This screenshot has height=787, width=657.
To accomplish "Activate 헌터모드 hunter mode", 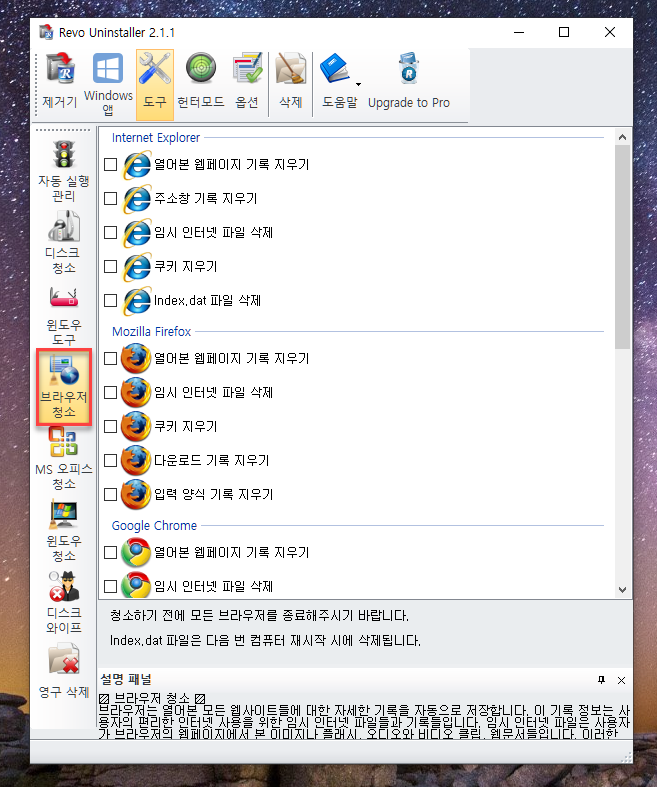I will coord(200,82).
